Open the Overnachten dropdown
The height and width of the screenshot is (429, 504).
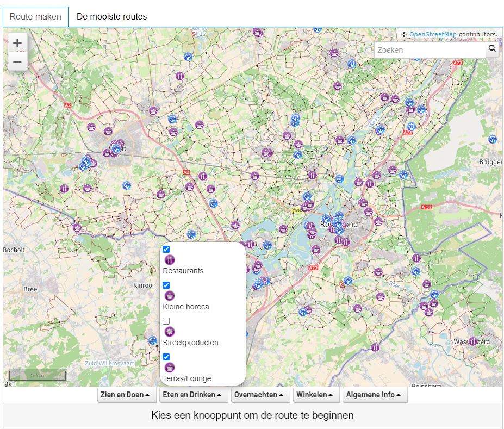point(260,395)
